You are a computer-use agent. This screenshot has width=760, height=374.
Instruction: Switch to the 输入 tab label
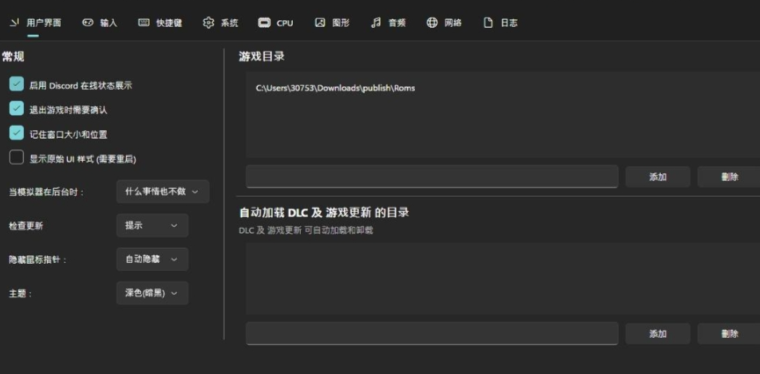109,23
